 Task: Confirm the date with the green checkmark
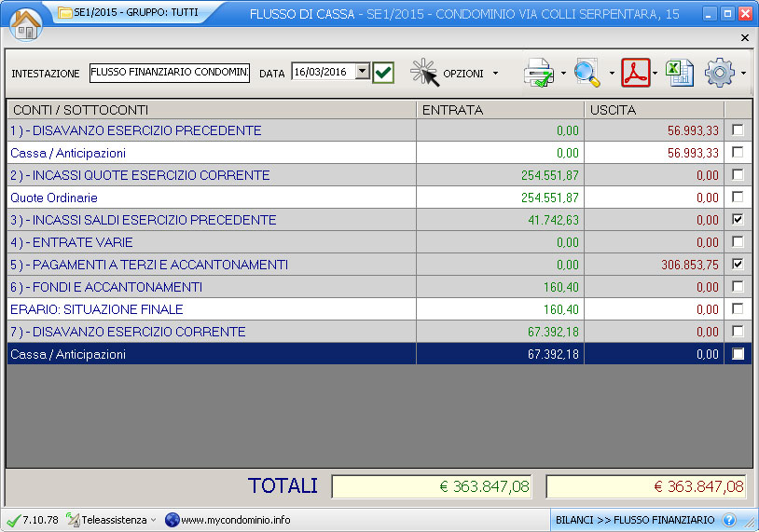[x=383, y=73]
